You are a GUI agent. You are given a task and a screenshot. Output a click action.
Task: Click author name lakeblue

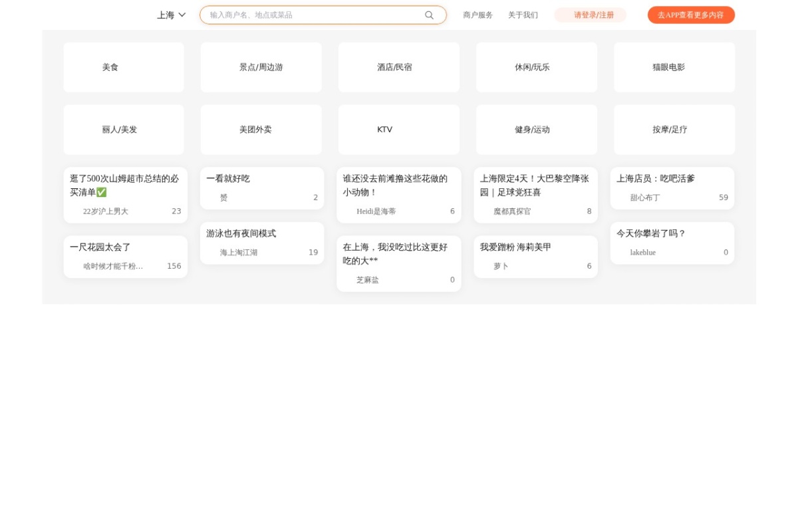(x=643, y=253)
